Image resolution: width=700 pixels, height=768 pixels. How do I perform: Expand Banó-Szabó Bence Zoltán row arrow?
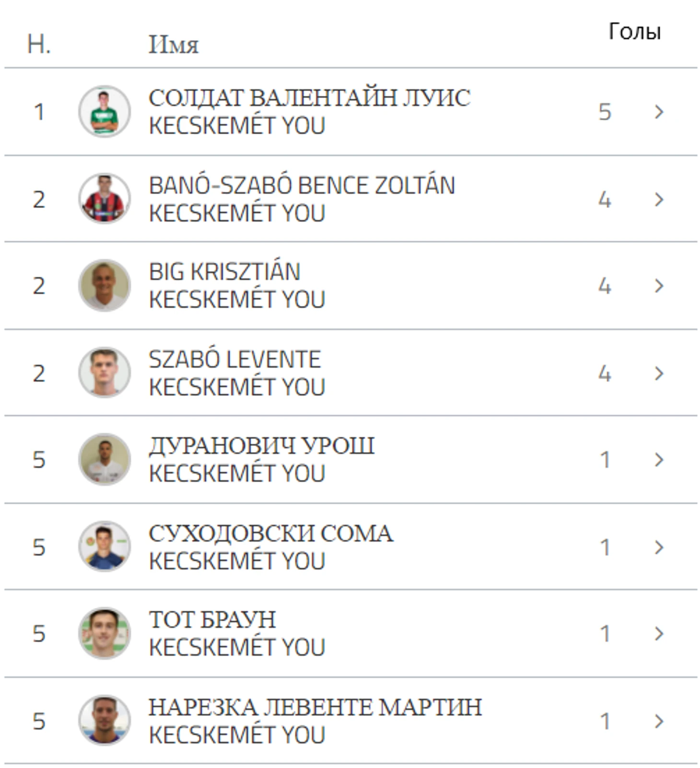(659, 199)
